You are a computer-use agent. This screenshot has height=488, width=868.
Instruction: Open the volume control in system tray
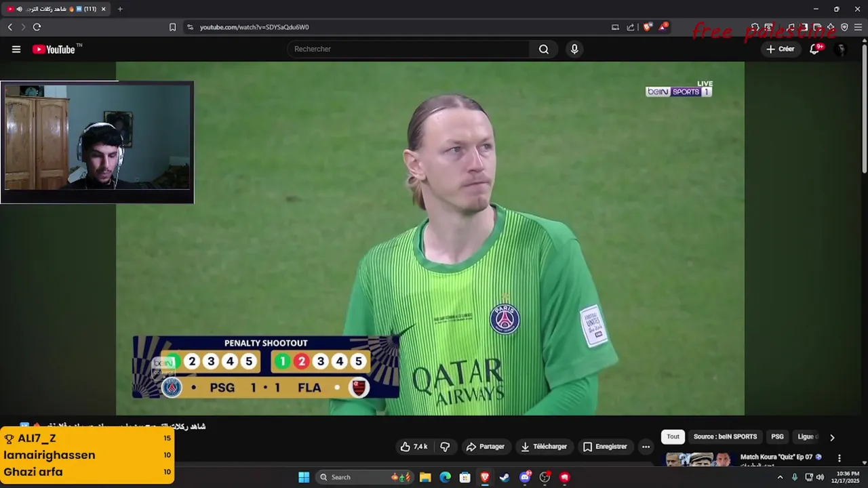(x=820, y=477)
